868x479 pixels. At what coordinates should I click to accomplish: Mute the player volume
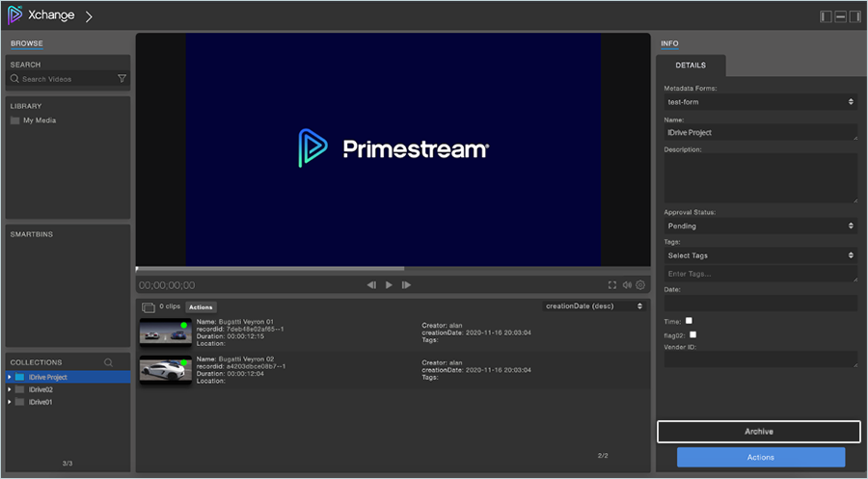627,285
